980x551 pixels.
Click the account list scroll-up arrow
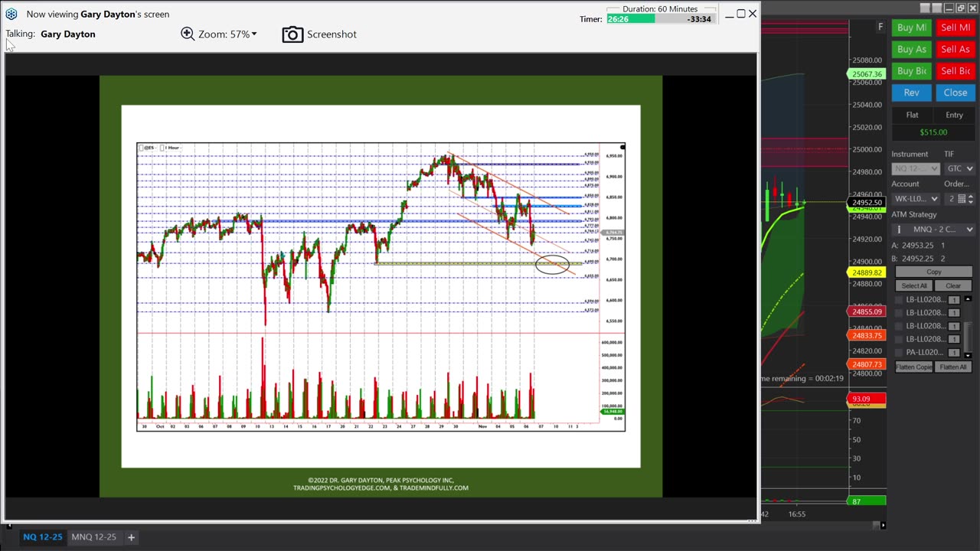coord(968,298)
